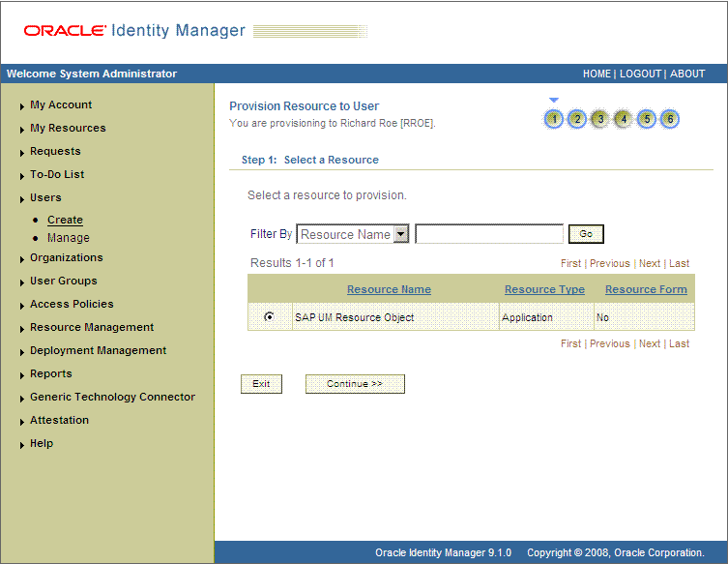The width and height of the screenshot is (728, 564).
Task: Click the Oracle logo
Action: (65, 31)
